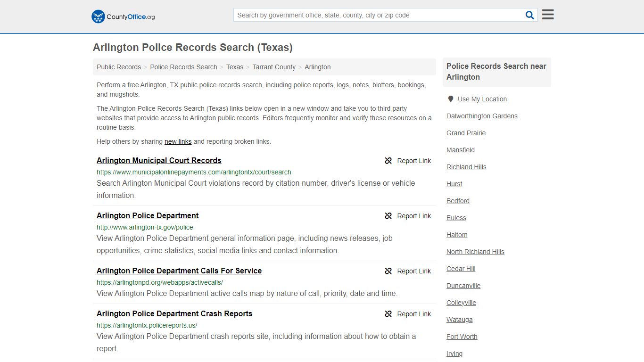The image size is (644, 362).
Task: Click the CountyOffice.org logo
Action: point(123,16)
